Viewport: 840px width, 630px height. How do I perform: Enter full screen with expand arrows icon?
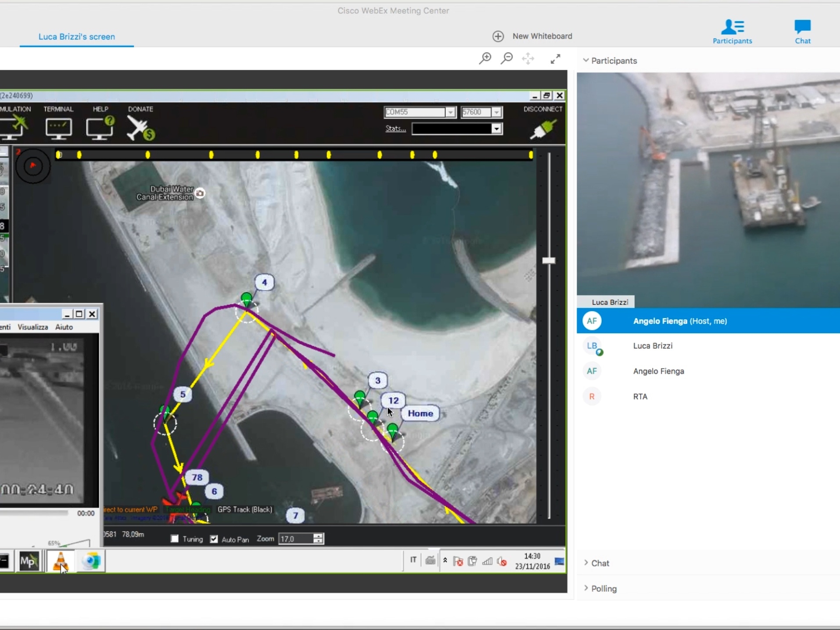[555, 59]
